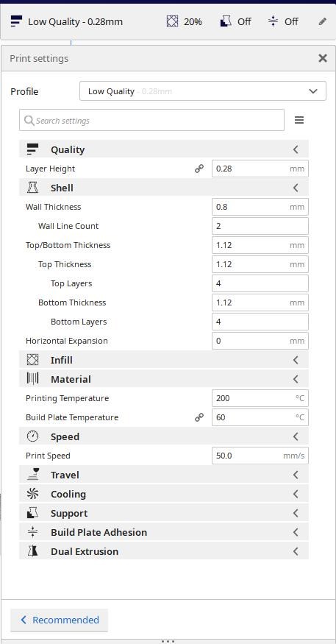The image size is (336, 644).
Task: Click the Cooling fan category icon
Action: pyautogui.click(x=32, y=494)
